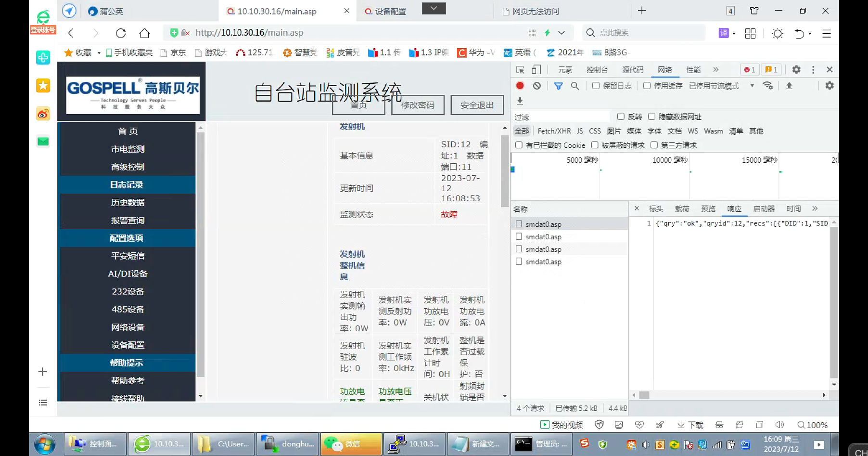Click the import HAR upload arrow
The height and width of the screenshot is (456, 868).
pos(789,86)
